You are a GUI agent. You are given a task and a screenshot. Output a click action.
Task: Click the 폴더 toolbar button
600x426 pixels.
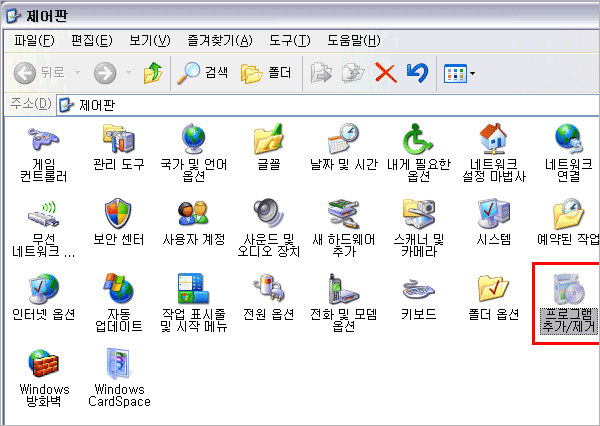tap(266, 73)
